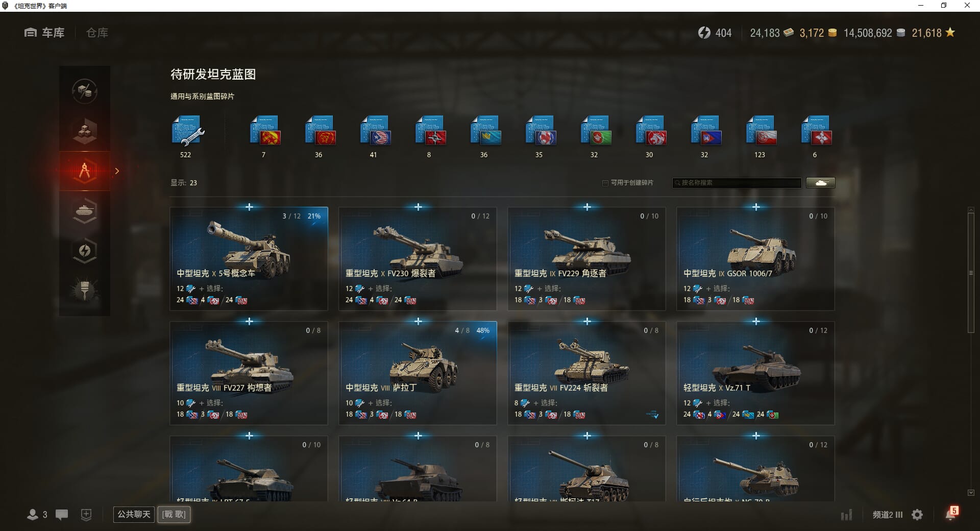Image resolution: width=980 pixels, height=531 pixels.
Task: Switch to the 仓库 tab
Action: click(x=97, y=33)
